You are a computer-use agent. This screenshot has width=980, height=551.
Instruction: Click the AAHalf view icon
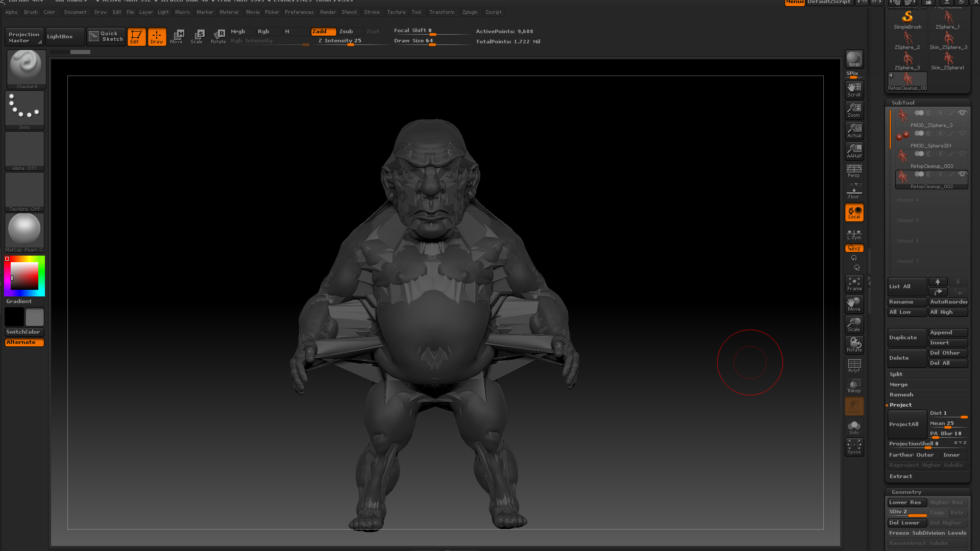[854, 151]
